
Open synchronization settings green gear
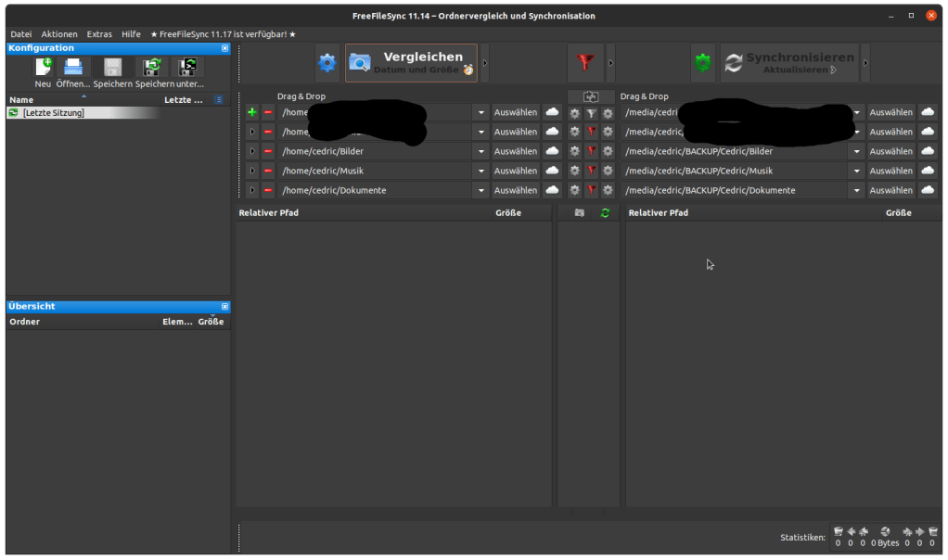tap(703, 63)
